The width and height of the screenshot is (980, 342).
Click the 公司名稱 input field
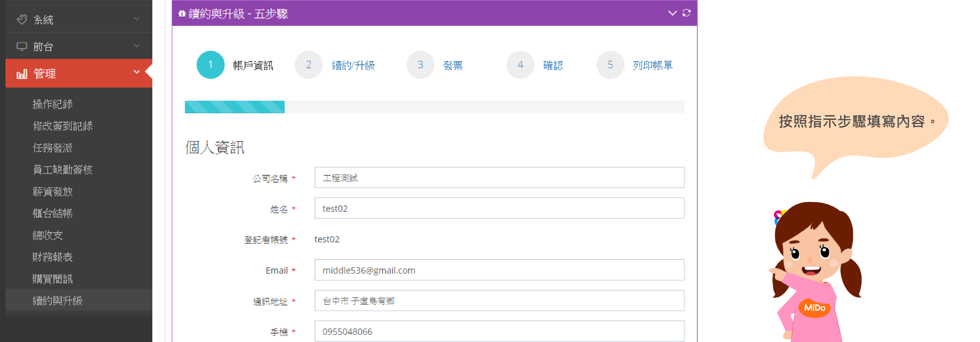499,178
